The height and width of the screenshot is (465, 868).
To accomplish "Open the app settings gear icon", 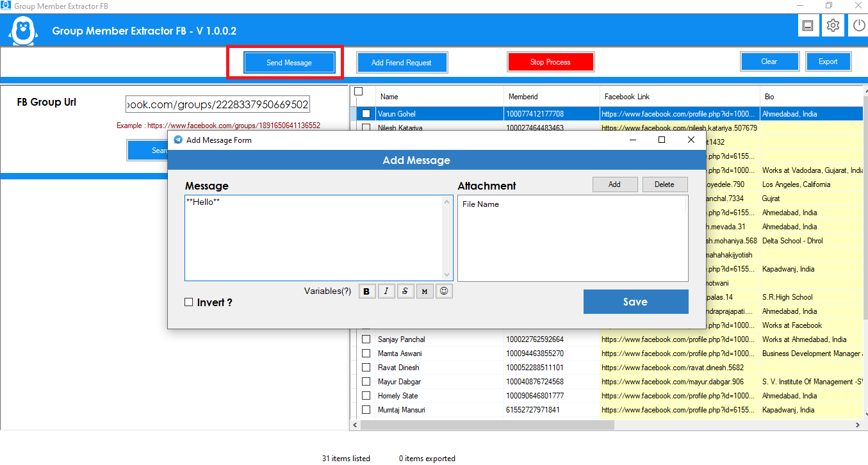I will [x=833, y=25].
